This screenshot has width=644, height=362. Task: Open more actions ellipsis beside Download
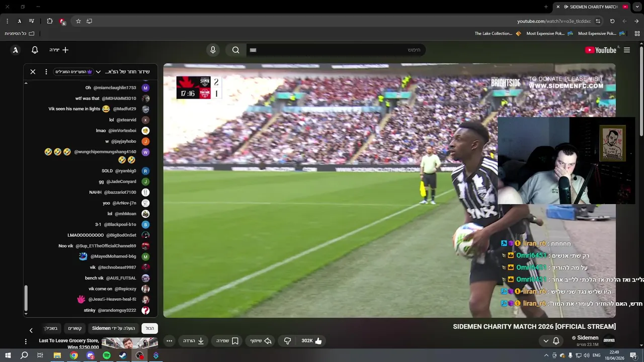[x=169, y=341]
